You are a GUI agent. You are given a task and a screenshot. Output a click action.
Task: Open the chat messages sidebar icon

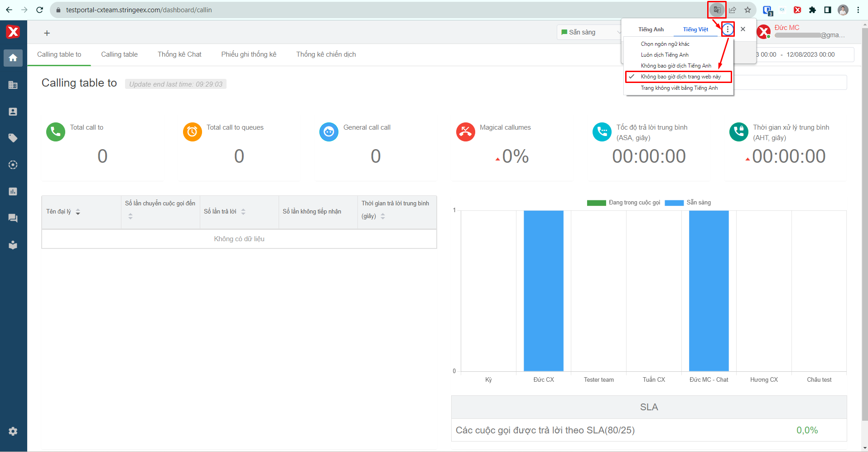point(13,218)
